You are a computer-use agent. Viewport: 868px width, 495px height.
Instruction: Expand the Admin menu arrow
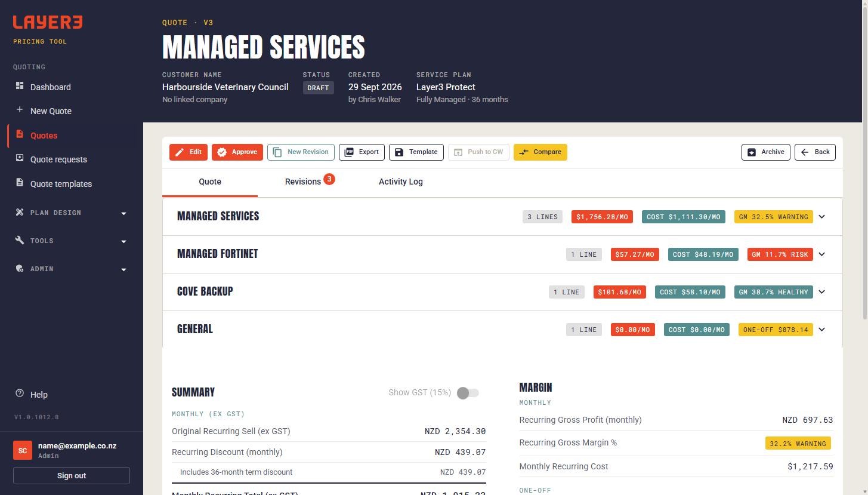123,269
